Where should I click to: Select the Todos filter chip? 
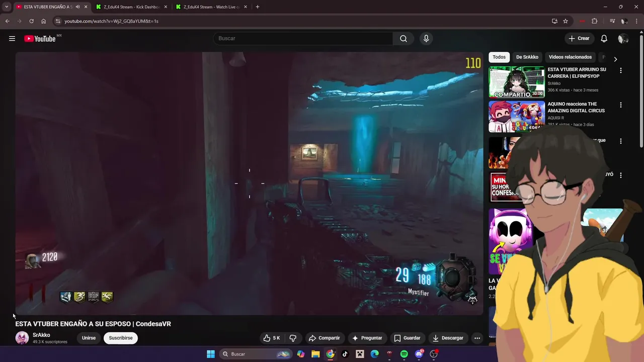coord(499,57)
